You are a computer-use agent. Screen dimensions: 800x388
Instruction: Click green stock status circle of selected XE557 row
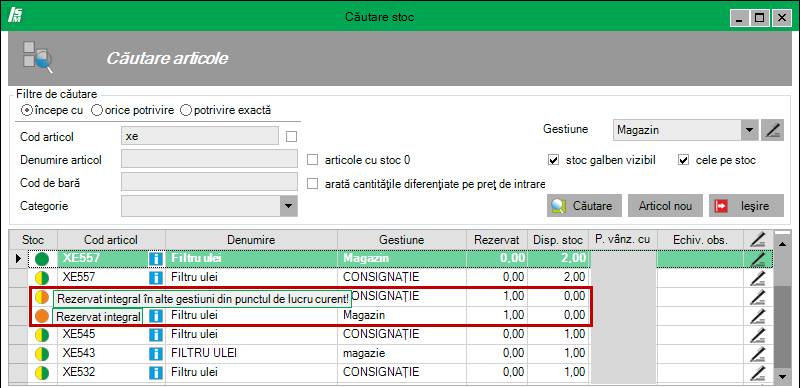click(42, 259)
